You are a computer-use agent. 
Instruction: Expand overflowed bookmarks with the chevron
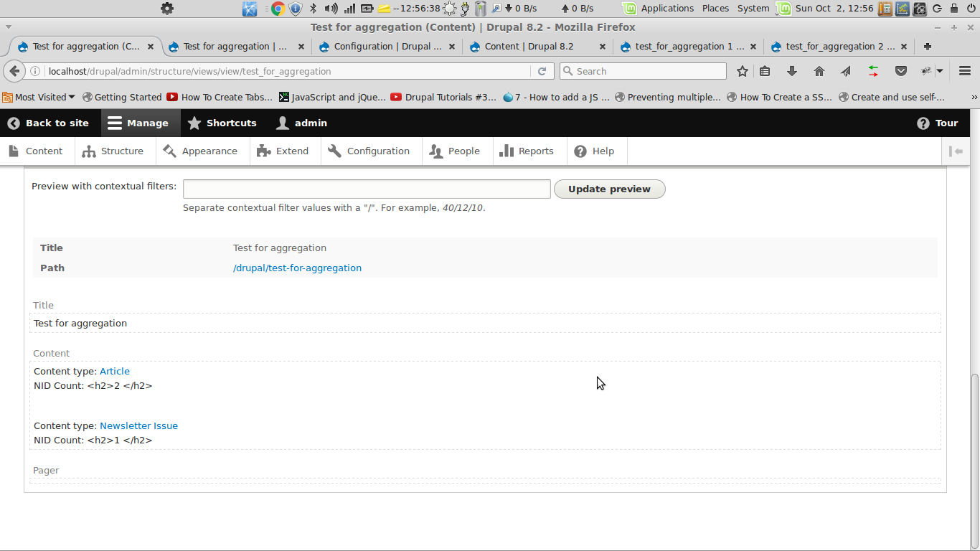975,97
